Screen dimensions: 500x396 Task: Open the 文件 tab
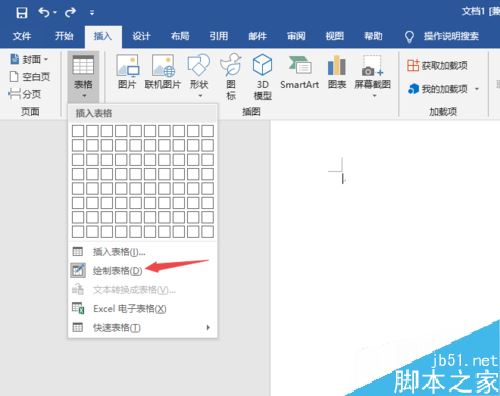pos(22,36)
